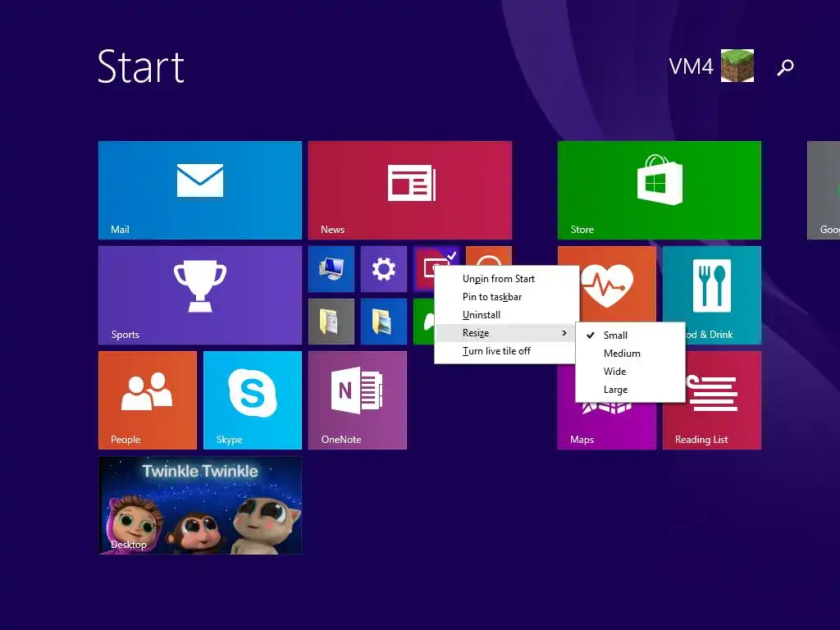Open the People tile
This screenshot has width=840, height=630.
tap(148, 400)
